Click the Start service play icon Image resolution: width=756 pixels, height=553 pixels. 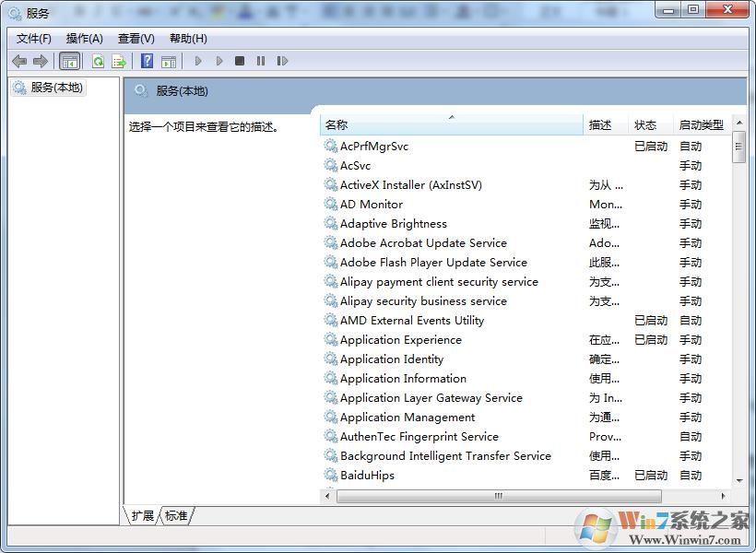[198, 60]
